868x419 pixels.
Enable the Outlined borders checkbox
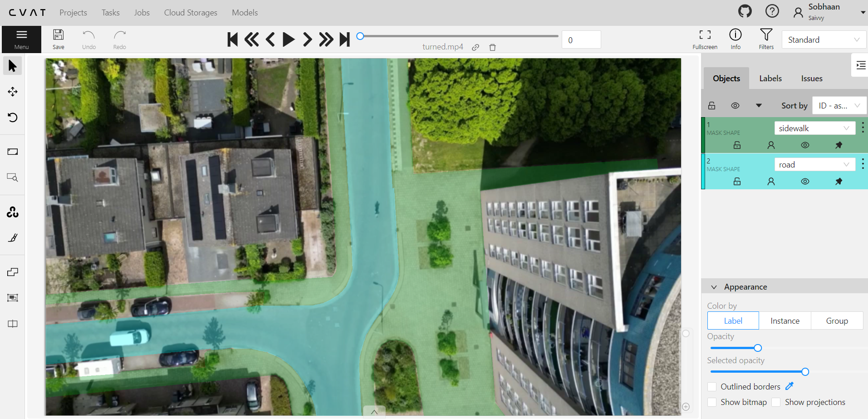(x=712, y=387)
